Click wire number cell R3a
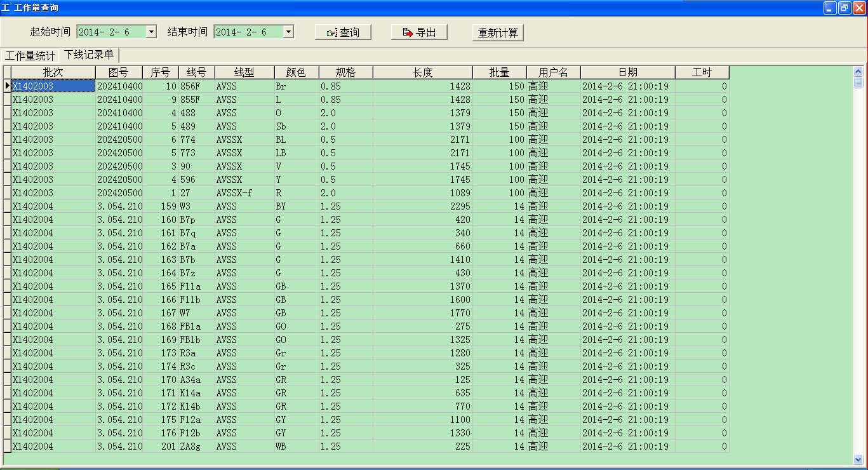This screenshot has width=868, height=470. (197, 352)
